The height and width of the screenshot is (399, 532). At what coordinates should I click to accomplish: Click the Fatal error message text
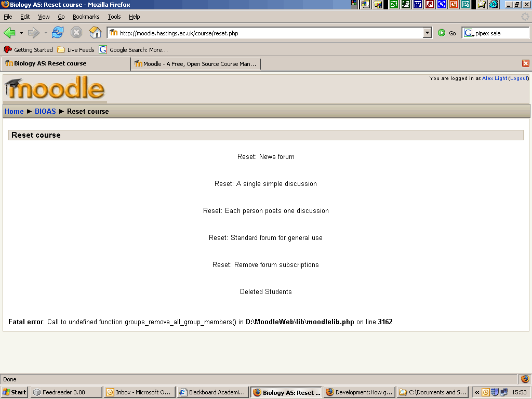tap(200, 322)
